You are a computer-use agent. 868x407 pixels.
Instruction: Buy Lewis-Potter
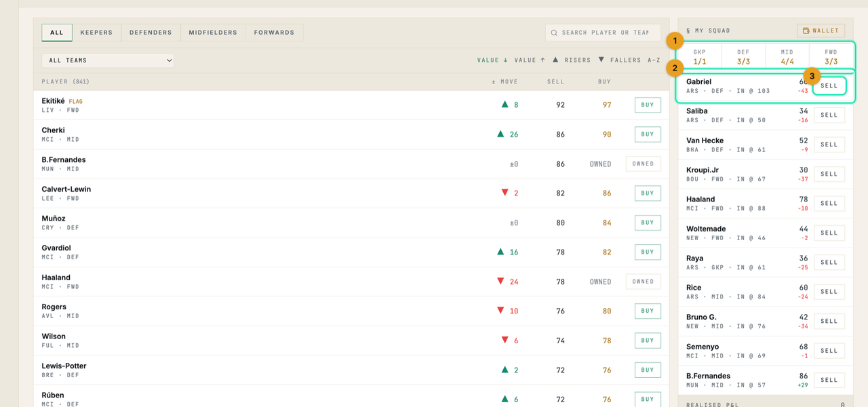[x=648, y=370]
